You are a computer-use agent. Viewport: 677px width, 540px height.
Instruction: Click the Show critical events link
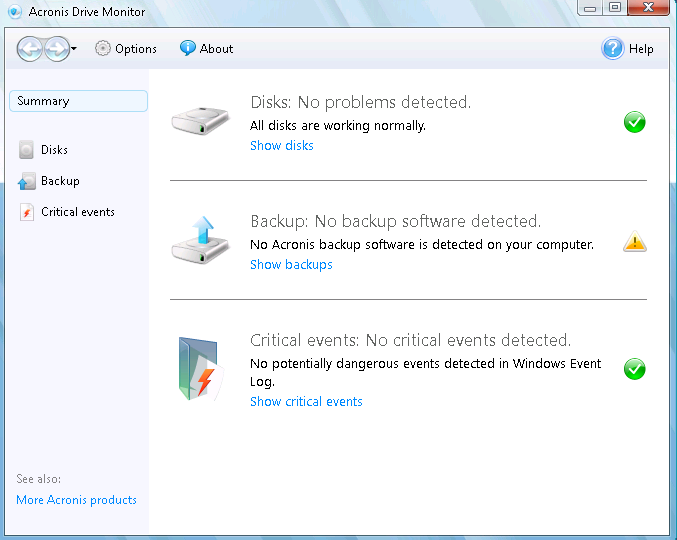point(306,401)
